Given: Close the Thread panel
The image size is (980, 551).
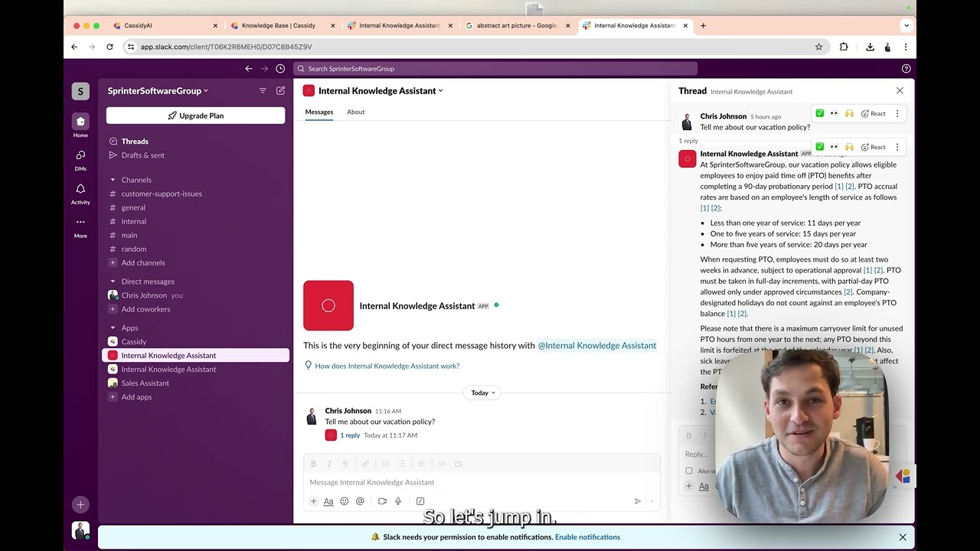Looking at the screenshot, I should pyautogui.click(x=900, y=91).
